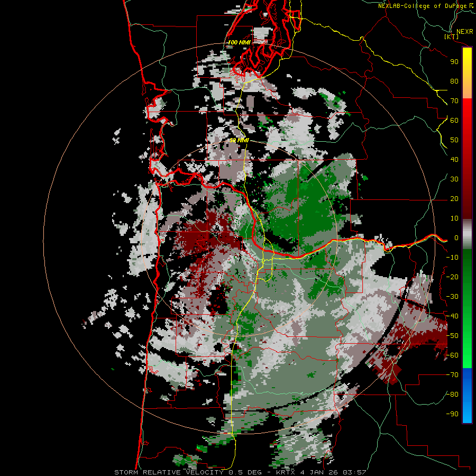
Task: Click the 50 NMI range ring label
Action: [239, 140]
